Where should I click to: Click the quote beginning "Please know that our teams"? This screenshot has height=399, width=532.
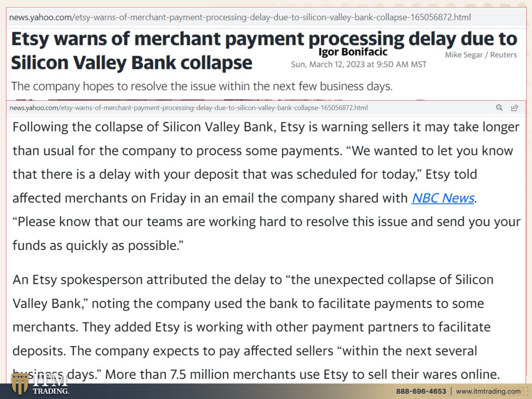[267, 233]
